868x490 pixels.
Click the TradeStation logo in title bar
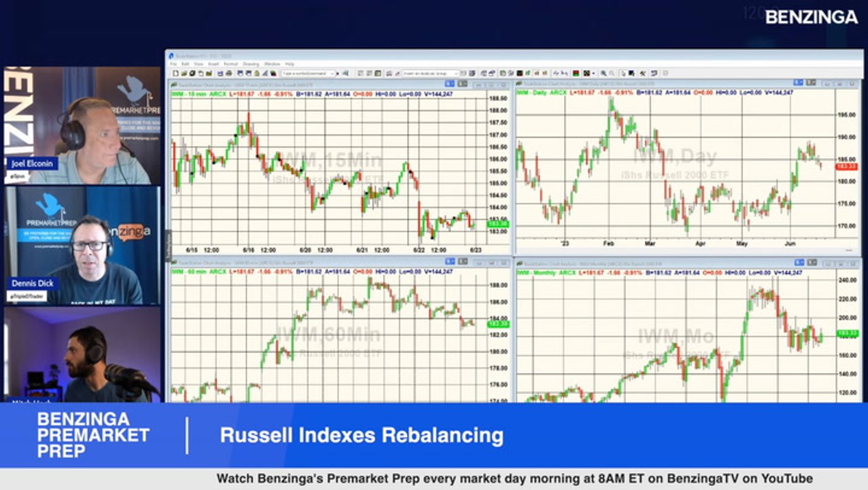pyautogui.click(x=171, y=55)
